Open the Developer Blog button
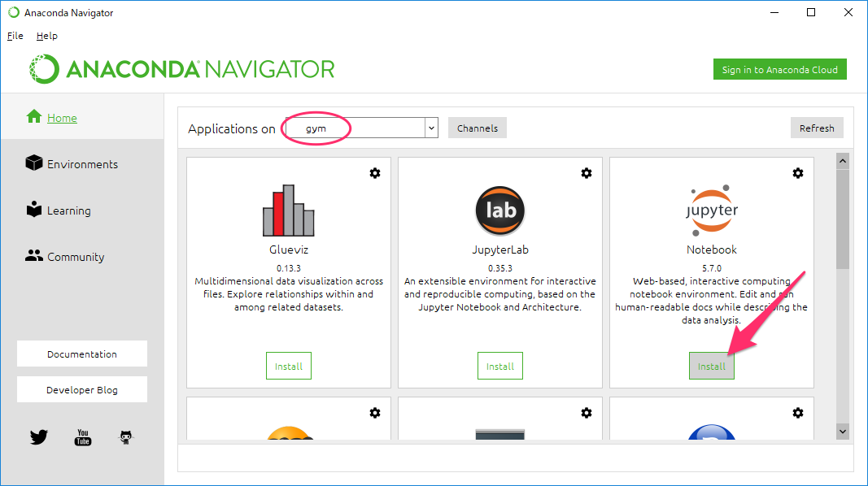Image resolution: width=868 pixels, height=486 pixels. [x=82, y=390]
